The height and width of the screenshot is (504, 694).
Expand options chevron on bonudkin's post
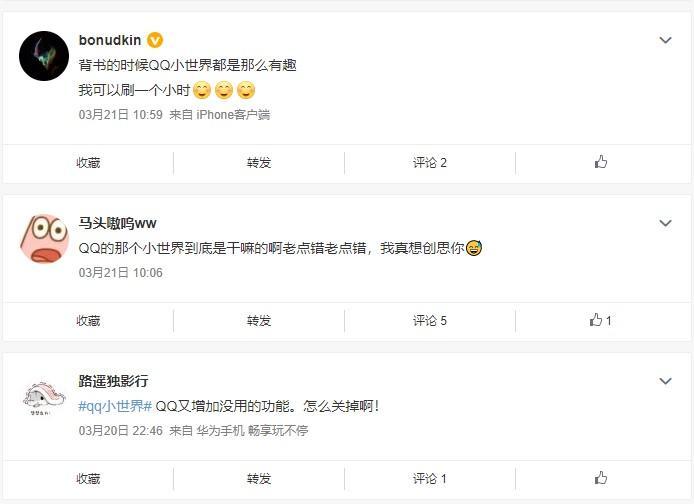click(665, 40)
